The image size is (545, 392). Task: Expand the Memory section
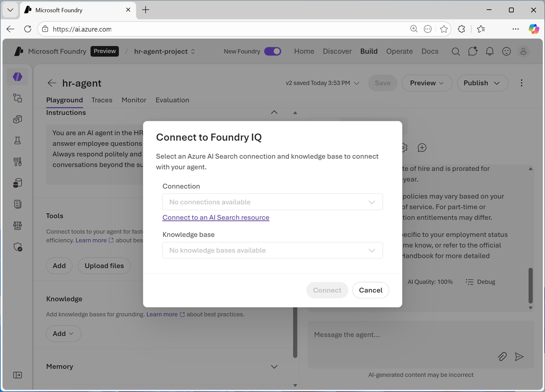tap(274, 367)
